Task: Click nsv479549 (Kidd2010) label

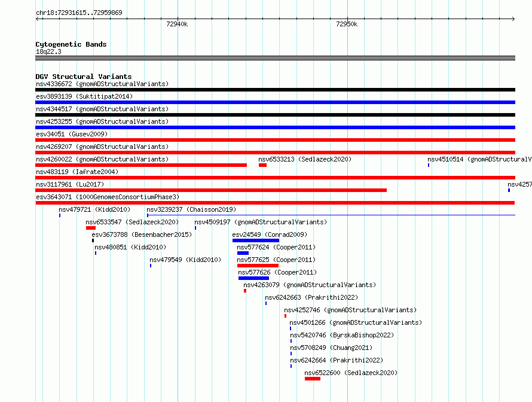Action: [x=185, y=260]
